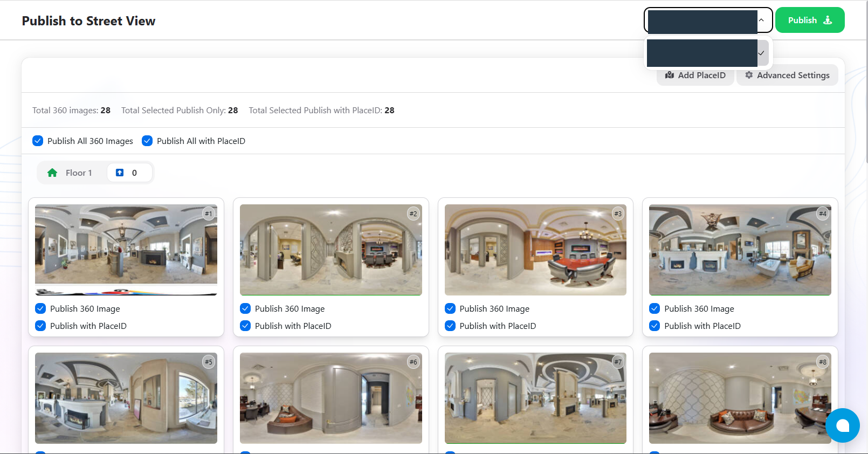The width and height of the screenshot is (868, 454).
Task: Click Total Selected Publish with PlaceID text
Action: pyautogui.click(x=321, y=110)
